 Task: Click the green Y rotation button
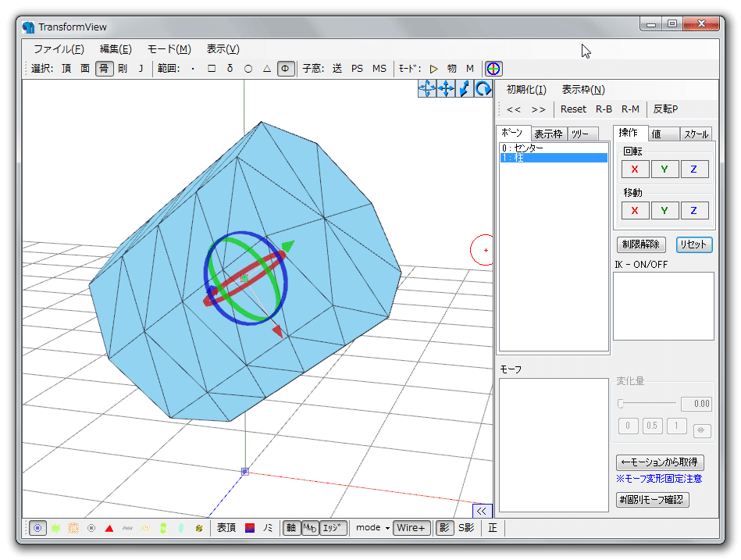[664, 169]
